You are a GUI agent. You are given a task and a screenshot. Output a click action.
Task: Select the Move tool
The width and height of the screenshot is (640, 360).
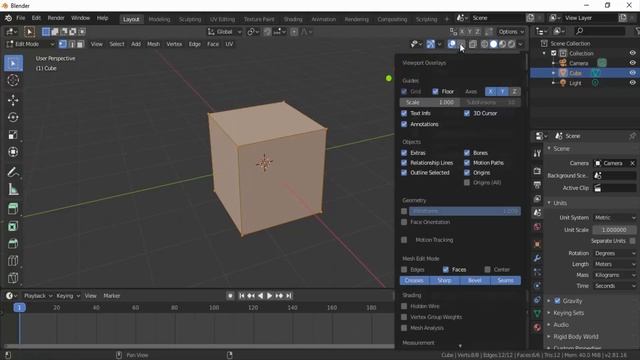(x=13, y=100)
